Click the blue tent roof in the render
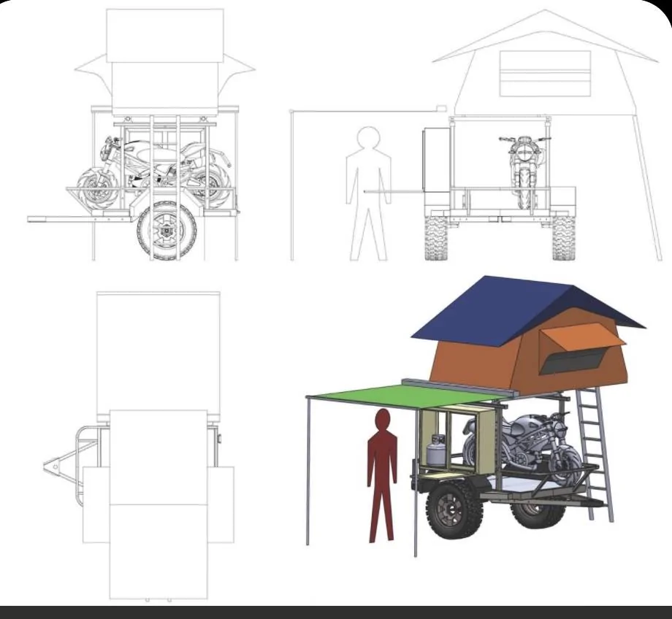Screen dimensions: 672x619 (528, 311)
